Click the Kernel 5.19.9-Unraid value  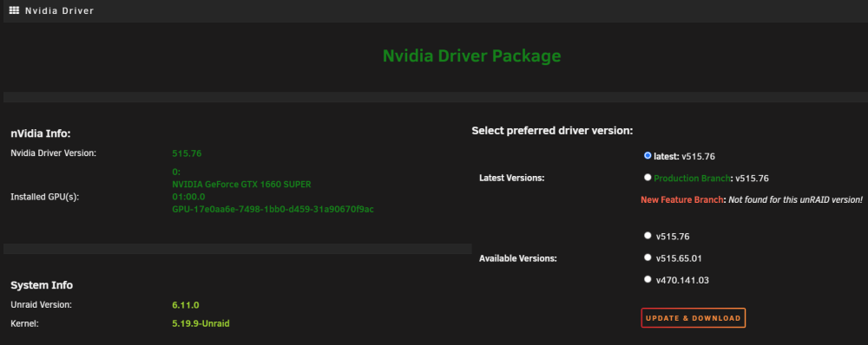coord(201,323)
